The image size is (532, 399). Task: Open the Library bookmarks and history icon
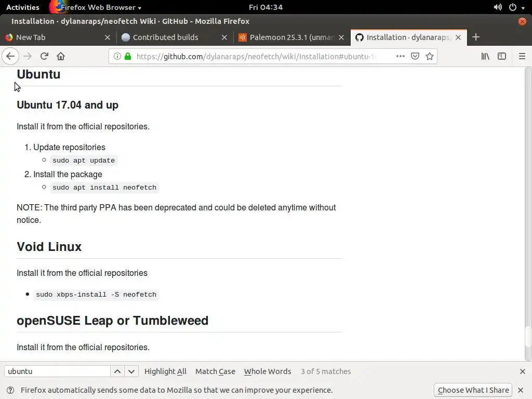tap(485, 56)
